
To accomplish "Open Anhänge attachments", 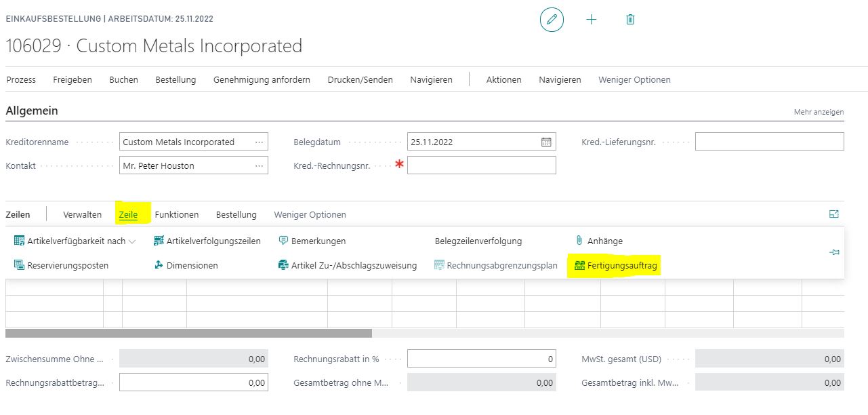I will (x=598, y=241).
